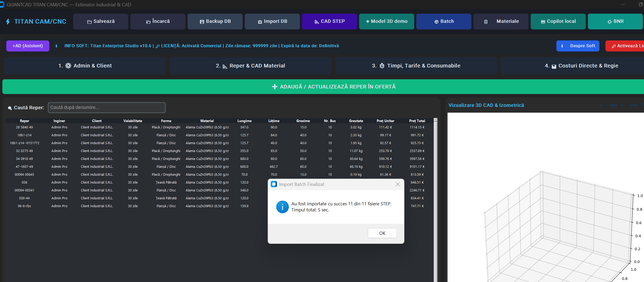
Task: Click the cube icon on Batch
Action: pos(437,22)
